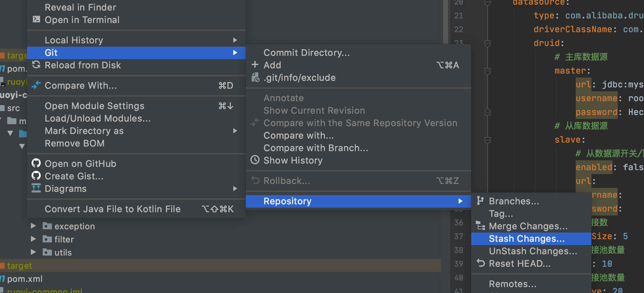
Task: Select Stash Changes from Repository submenu
Action: 526,239
